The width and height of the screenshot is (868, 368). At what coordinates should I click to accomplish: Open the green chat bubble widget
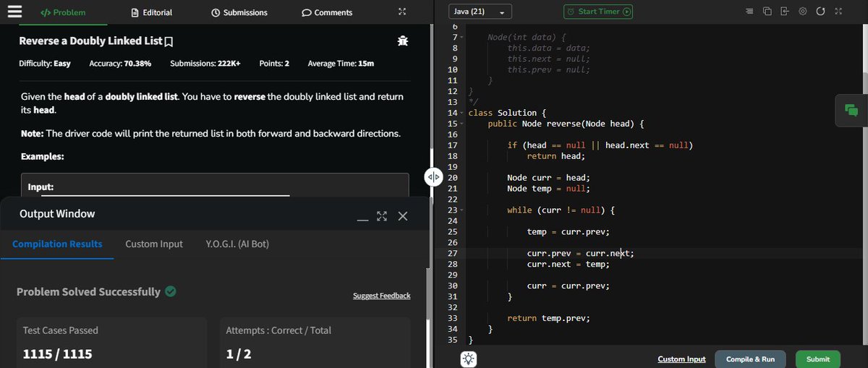point(851,111)
